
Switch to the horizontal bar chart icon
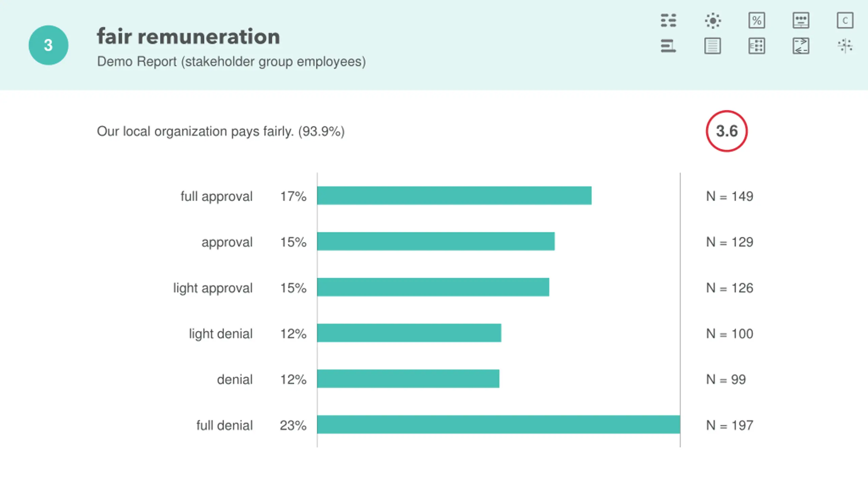(668, 46)
